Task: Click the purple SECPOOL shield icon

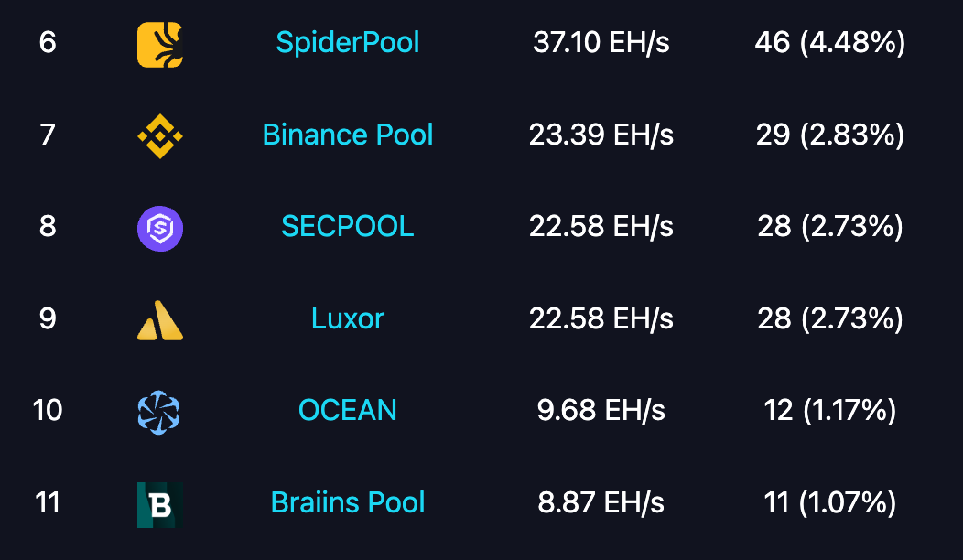Action: [x=159, y=229]
